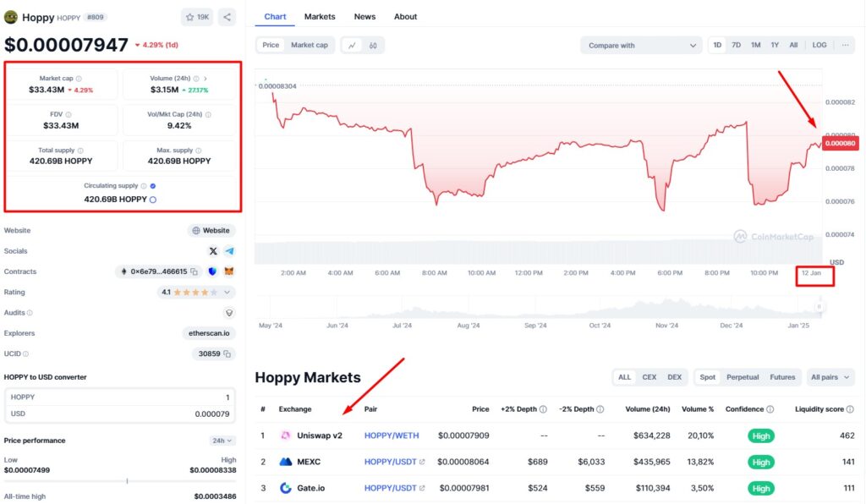
Task: Click the audits shield icon
Action: click(228, 313)
